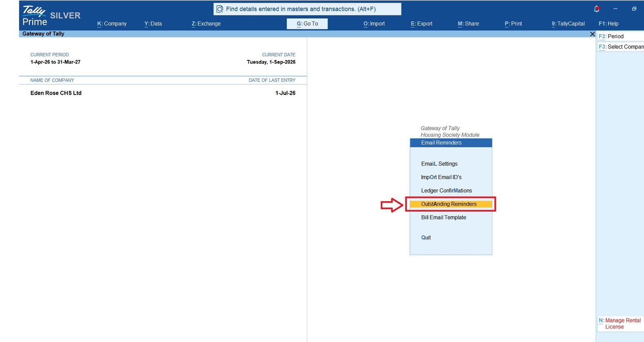Click the Find details search field
The height and width of the screenshot is (342, 644).
pyautogui.click(x=307, y=9)
